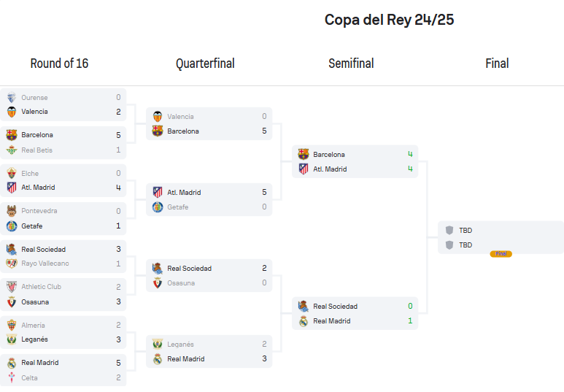Screen dimensions: 564x392
Task: Open the Barcelona vs Atl. Madrid semifinal
Action: pyautogui.click(x=355, y=161)
